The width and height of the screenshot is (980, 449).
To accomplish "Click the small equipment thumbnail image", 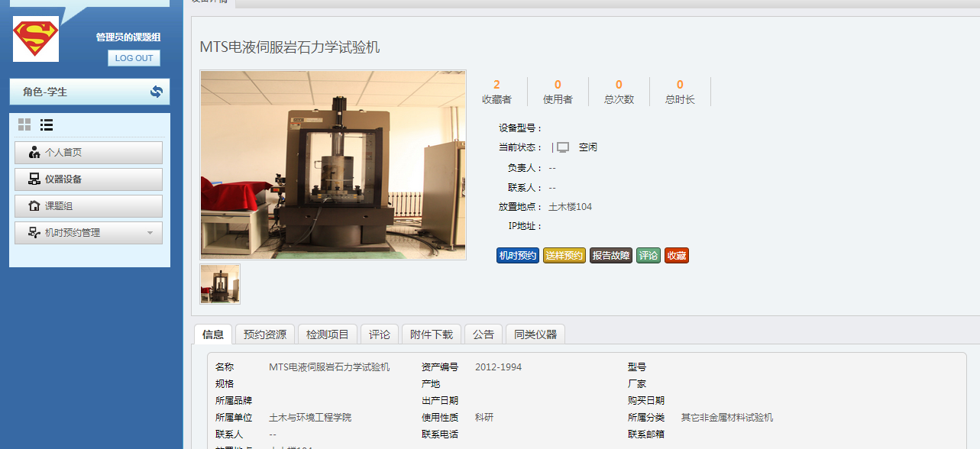I will (x=220, y=284).
